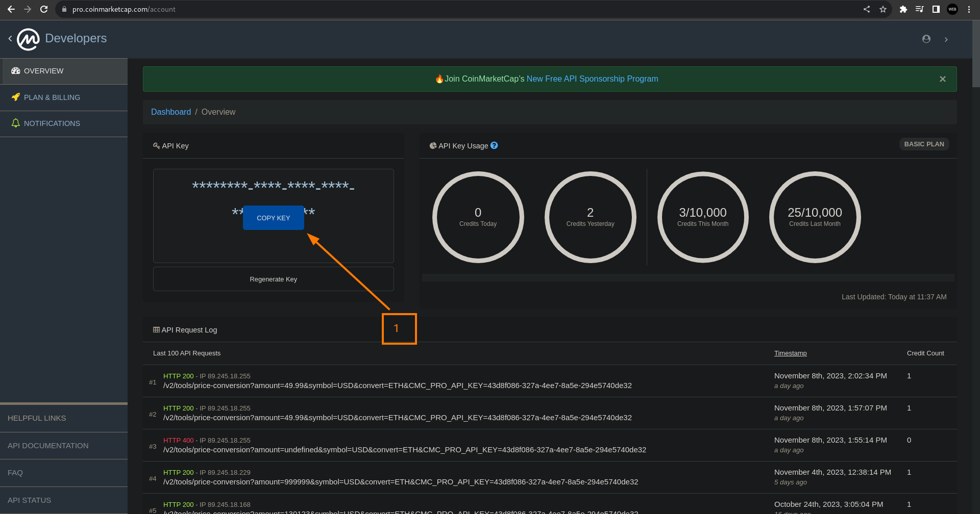This screenshot has height=514, width=980.
Task: Reload the page with refresh icon
Action: [44, 9]
